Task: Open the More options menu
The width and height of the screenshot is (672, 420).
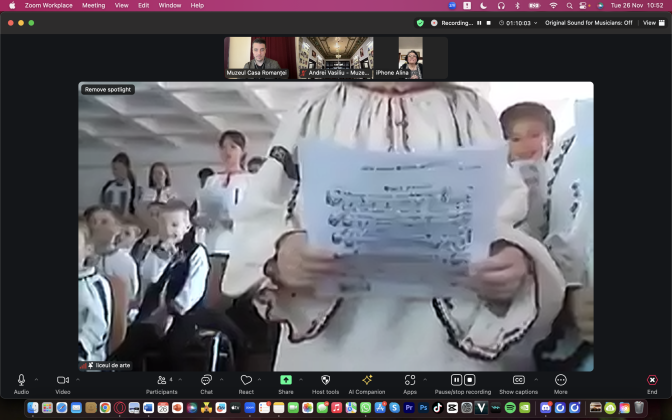Action: pos(560,381)
